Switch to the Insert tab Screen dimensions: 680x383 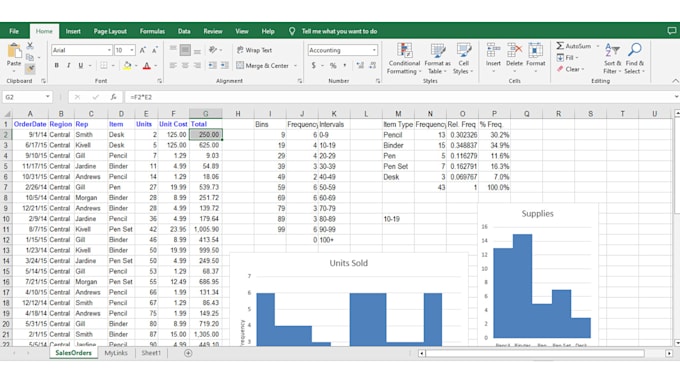(73, 31)
